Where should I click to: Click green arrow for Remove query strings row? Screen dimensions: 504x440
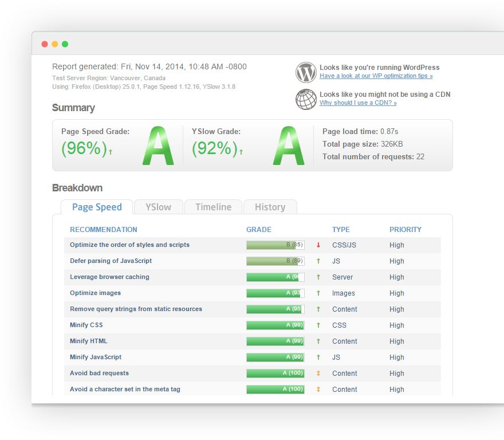click(x=318, y=309)
